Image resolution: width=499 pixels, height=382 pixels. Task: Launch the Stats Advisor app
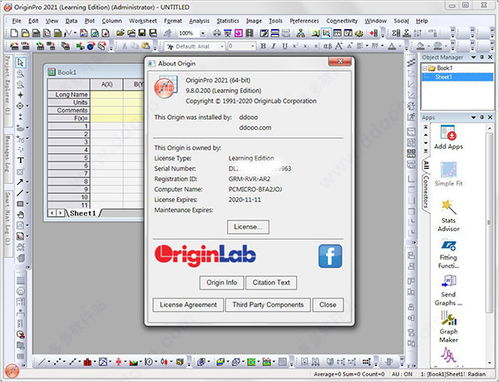pyautogui.click(x=448, y=215)
